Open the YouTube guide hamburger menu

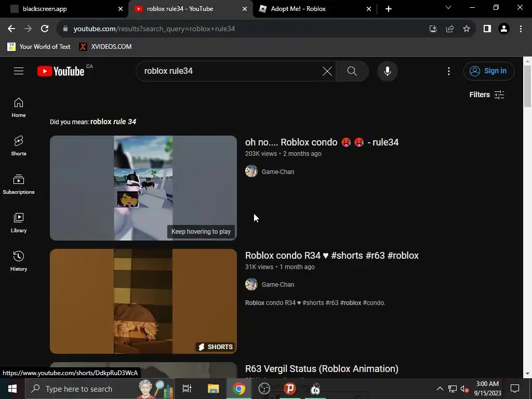pos(19,71)
